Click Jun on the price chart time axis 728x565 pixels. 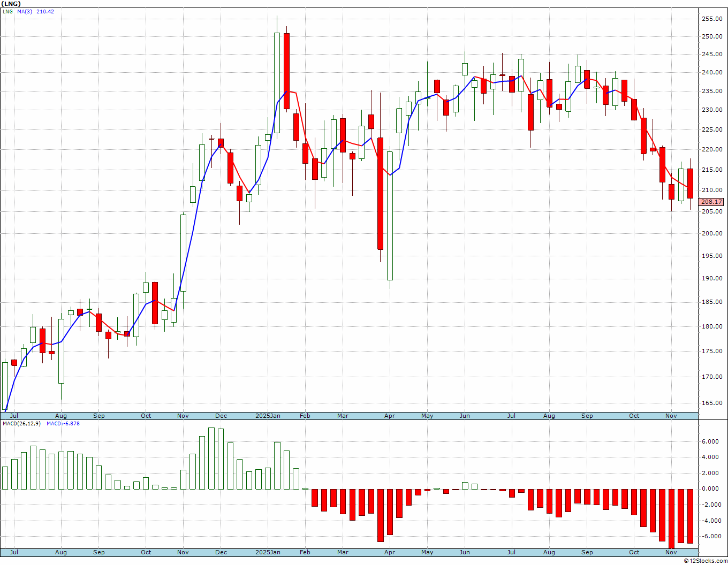[465, 416]
